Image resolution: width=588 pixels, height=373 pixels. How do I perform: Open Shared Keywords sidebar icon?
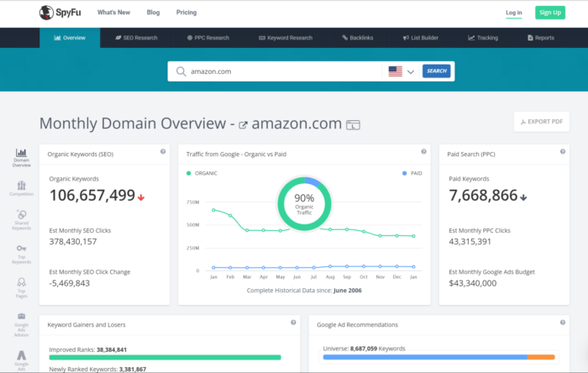21,220
